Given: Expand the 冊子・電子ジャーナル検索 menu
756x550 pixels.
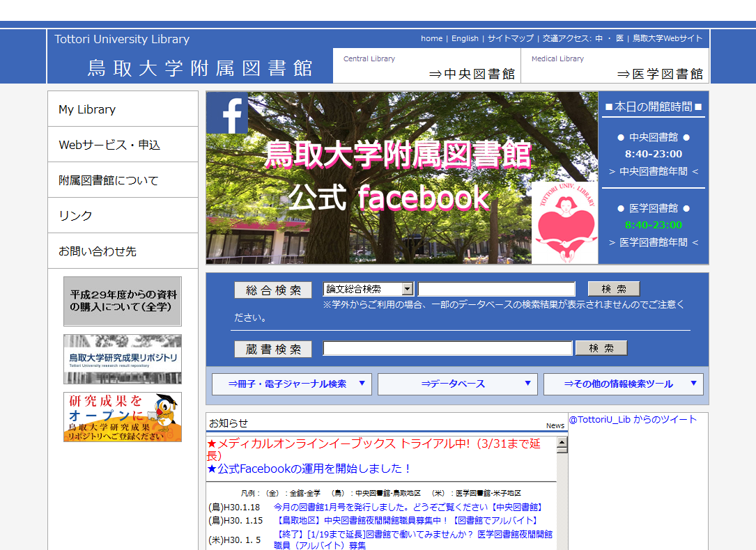Looking at the screenshot, I should pos(292,384).
